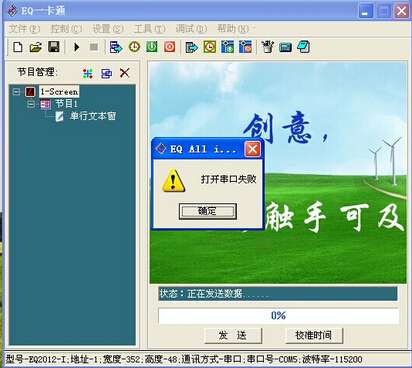
Task: Click the blue window icon beside 节目管理
Action: point(106,73)
